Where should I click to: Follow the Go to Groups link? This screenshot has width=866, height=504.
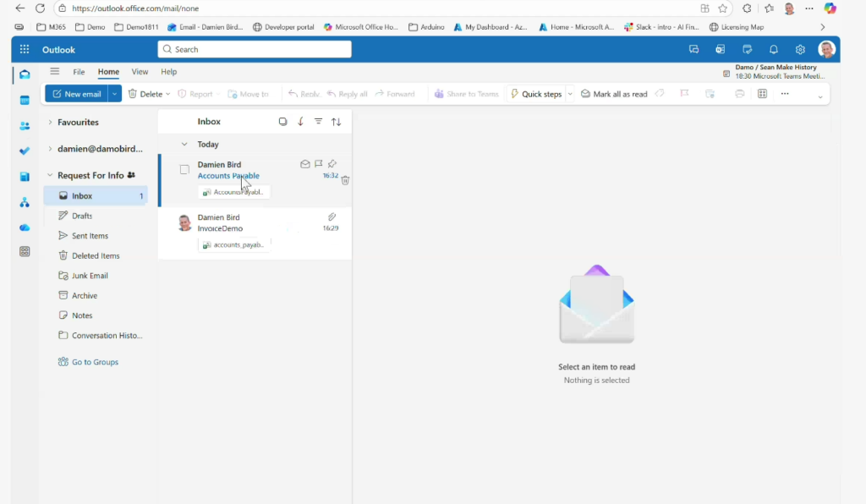point(95,362)
